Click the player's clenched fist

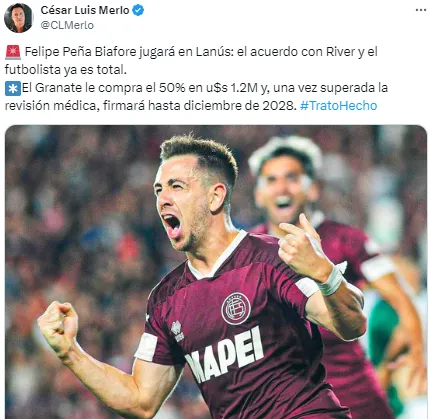pos(58,328)
